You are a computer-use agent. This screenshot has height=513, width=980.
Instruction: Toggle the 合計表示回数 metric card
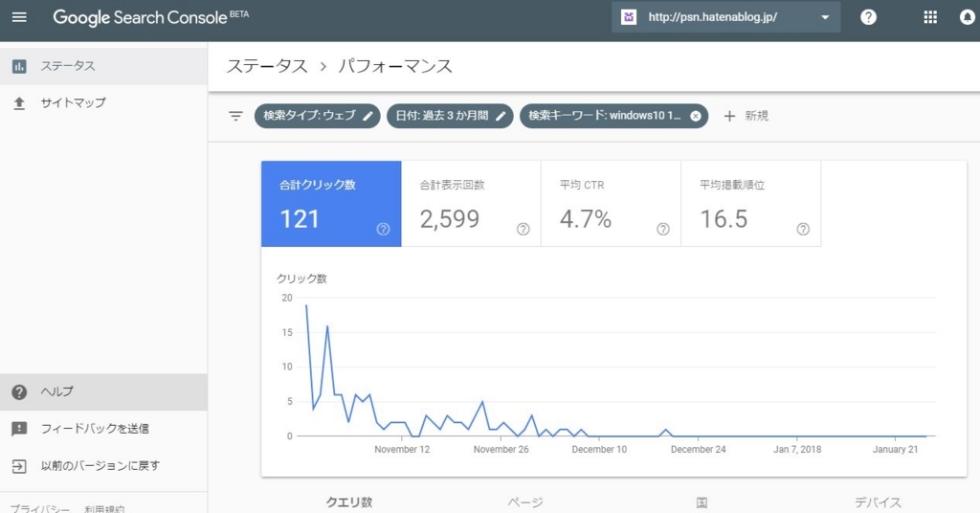click(x=471, y=204)
